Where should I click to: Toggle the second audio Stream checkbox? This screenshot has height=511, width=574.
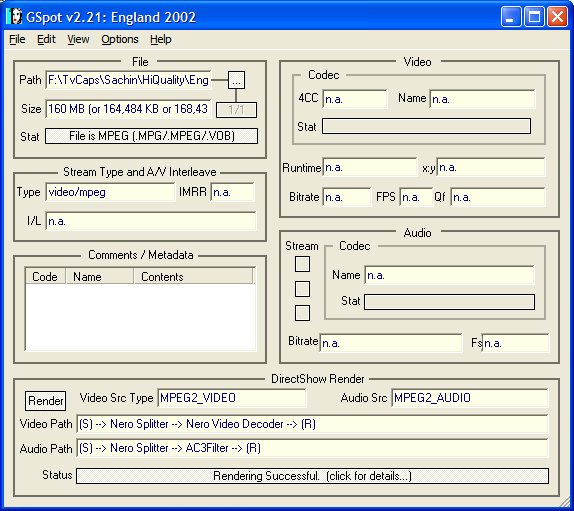(x=302, y=289)
